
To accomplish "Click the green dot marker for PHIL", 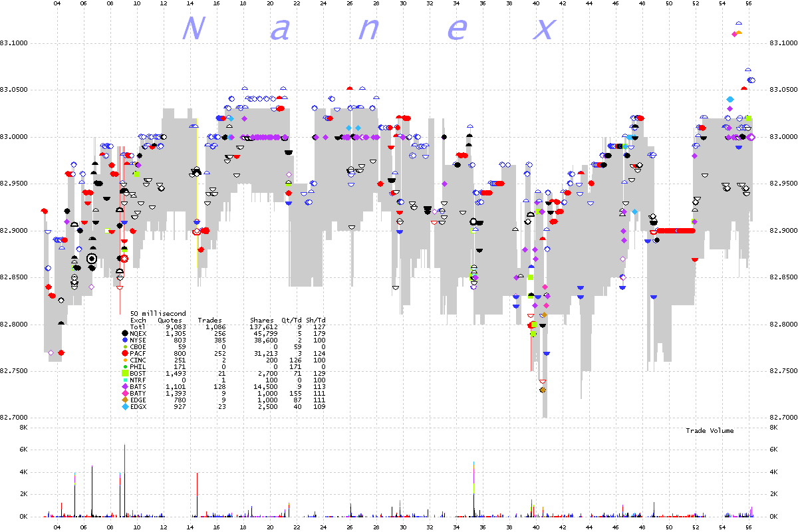I will 124,366.
